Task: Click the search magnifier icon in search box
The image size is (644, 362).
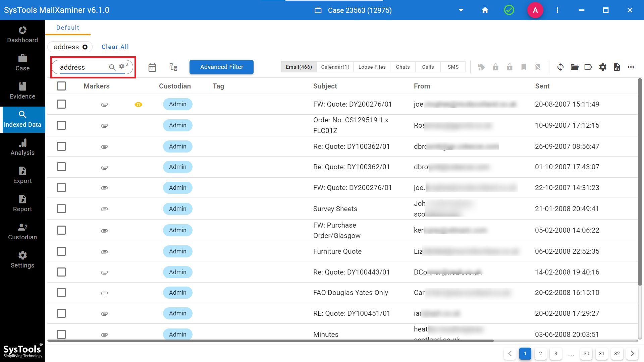Action: (112, 67)
